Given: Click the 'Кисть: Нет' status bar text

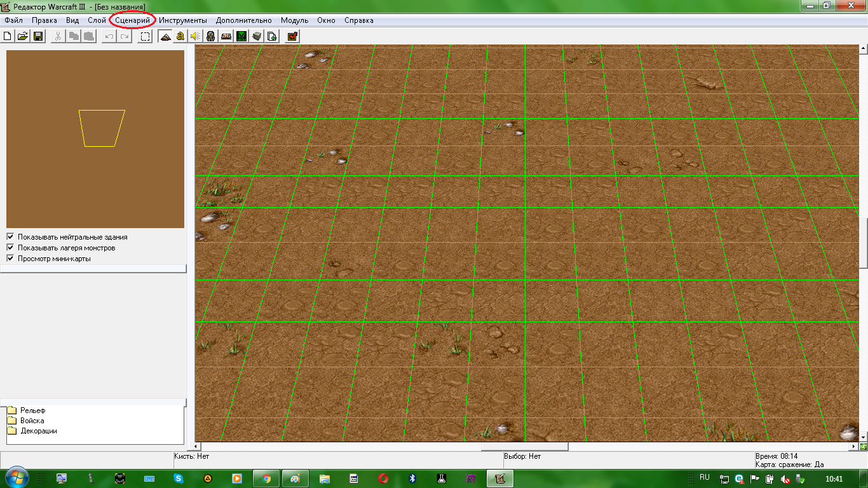Looking at the screenshot, I should (x=191, y=456).
